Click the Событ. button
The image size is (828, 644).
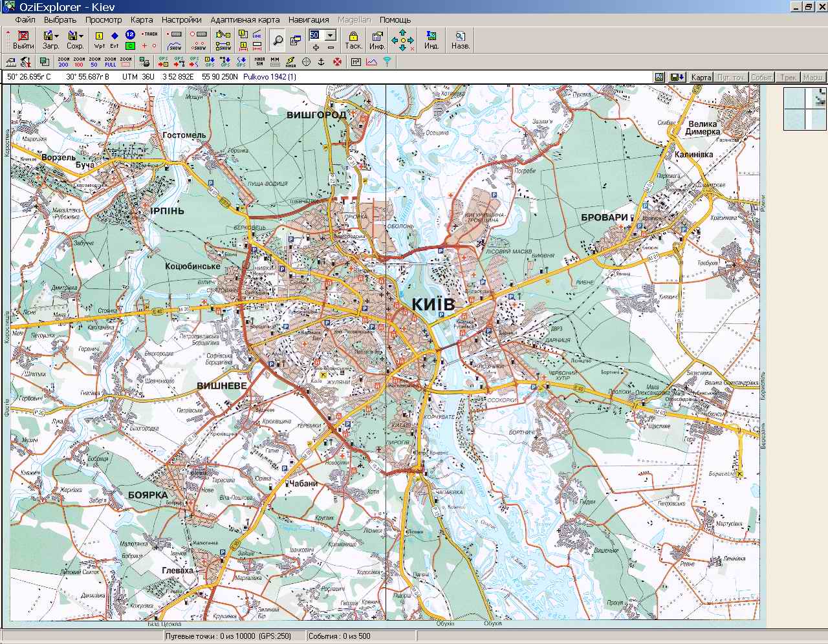tap(762, 77)
